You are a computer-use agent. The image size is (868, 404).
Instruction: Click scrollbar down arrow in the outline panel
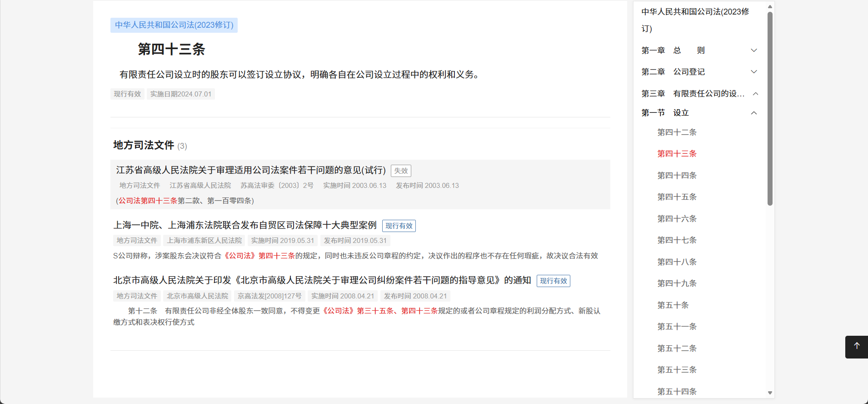pyautogui.click(x=770, y=393)
